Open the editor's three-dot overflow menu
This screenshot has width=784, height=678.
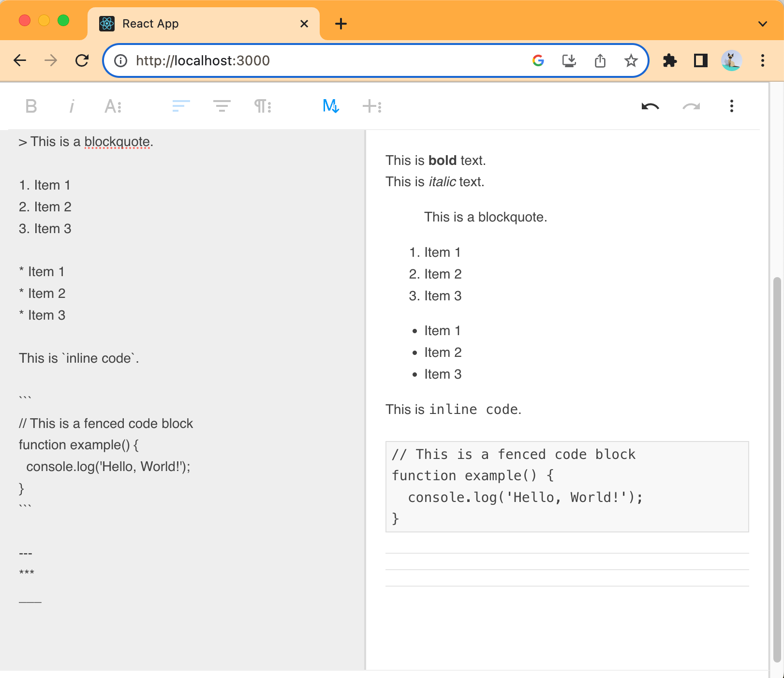pos(732,106)
